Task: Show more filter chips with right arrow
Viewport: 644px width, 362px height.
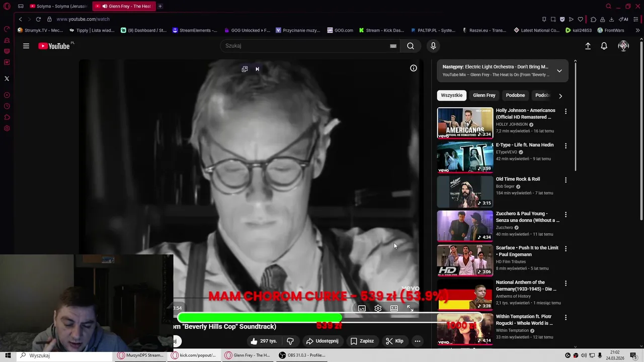Action: click(x=560, y=96)
